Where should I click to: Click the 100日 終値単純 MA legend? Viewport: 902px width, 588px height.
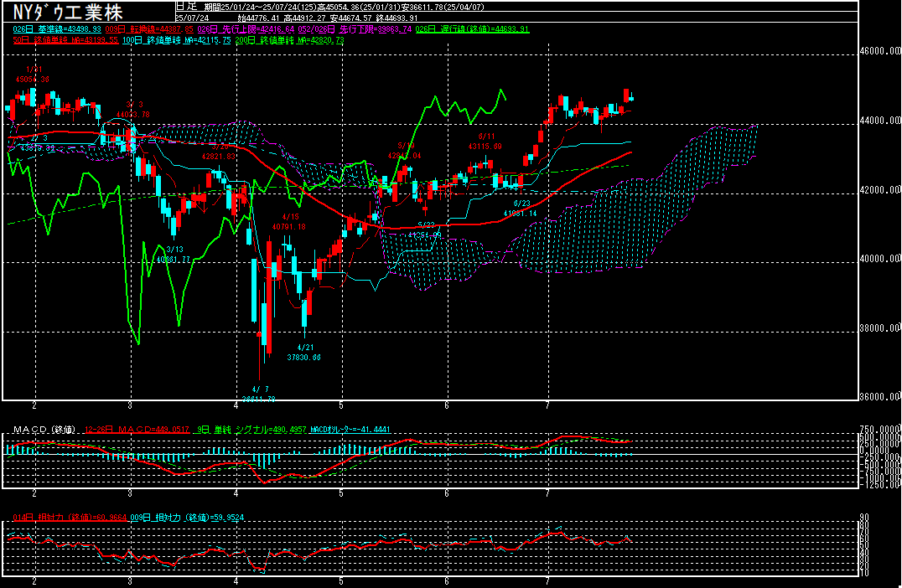(177, 40)
